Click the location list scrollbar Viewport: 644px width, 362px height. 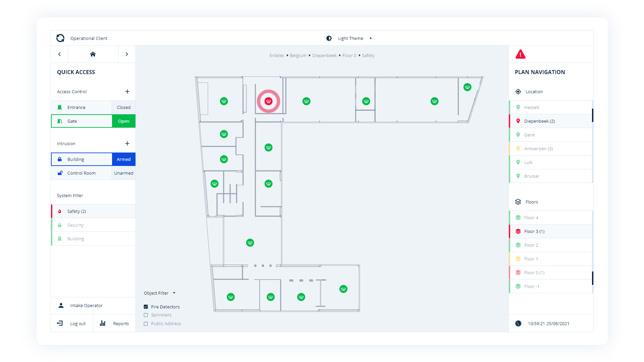pyautogui.click(x=593, y=115)
